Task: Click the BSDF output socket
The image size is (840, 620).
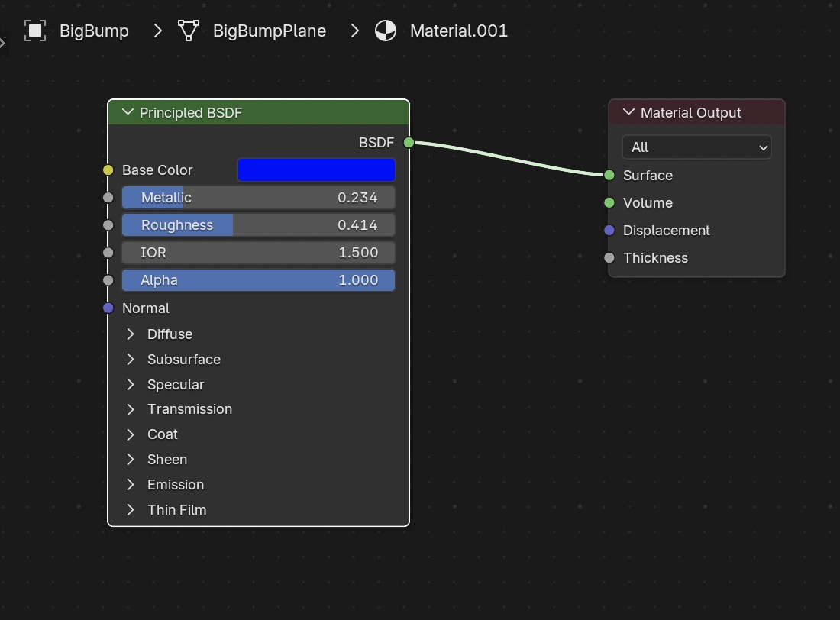Action: 409,143
